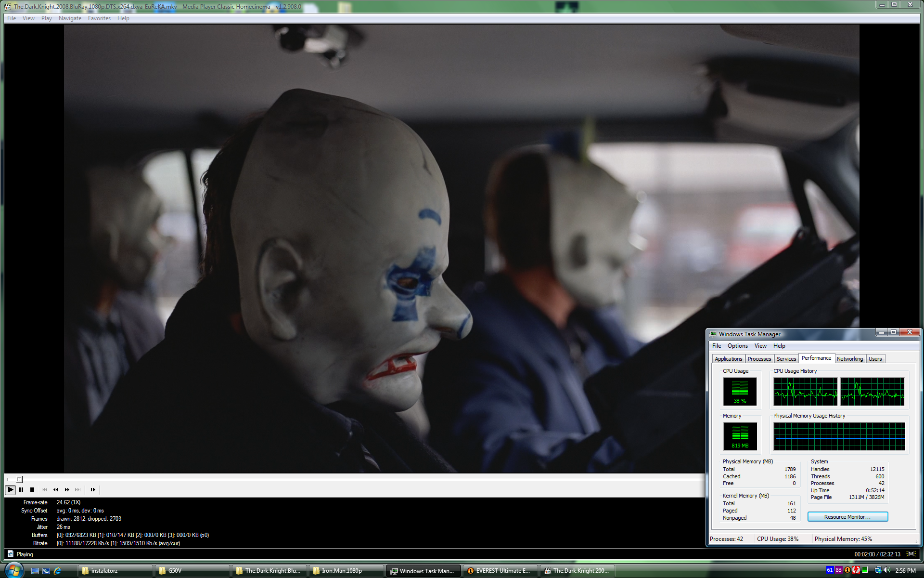Image resolution: width=924 pixels, height=578 pixels.
Task: Open the File menu in Task Manager
Action: 717,346
